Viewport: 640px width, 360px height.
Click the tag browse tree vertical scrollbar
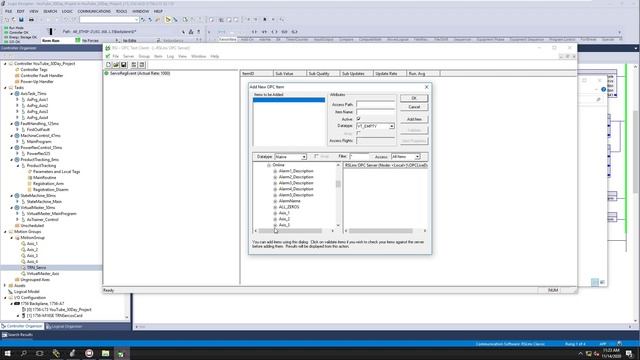click(338, 195)
